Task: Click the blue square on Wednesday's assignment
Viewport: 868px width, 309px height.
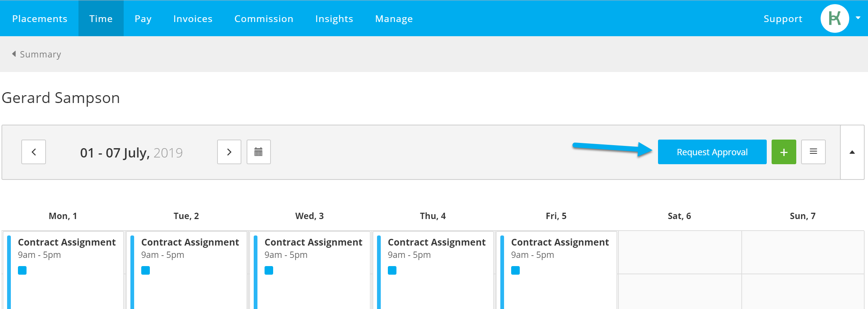Action: [x=269, y=270]
